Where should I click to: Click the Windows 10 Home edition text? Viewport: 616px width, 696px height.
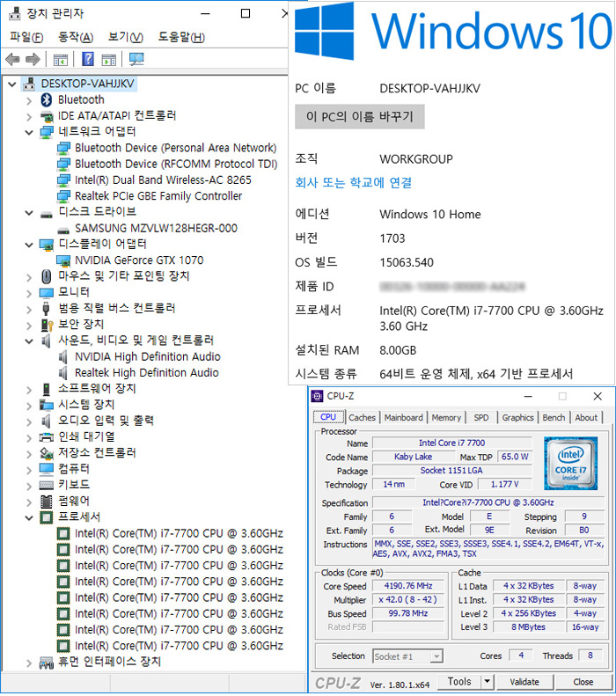coord(430,215)
